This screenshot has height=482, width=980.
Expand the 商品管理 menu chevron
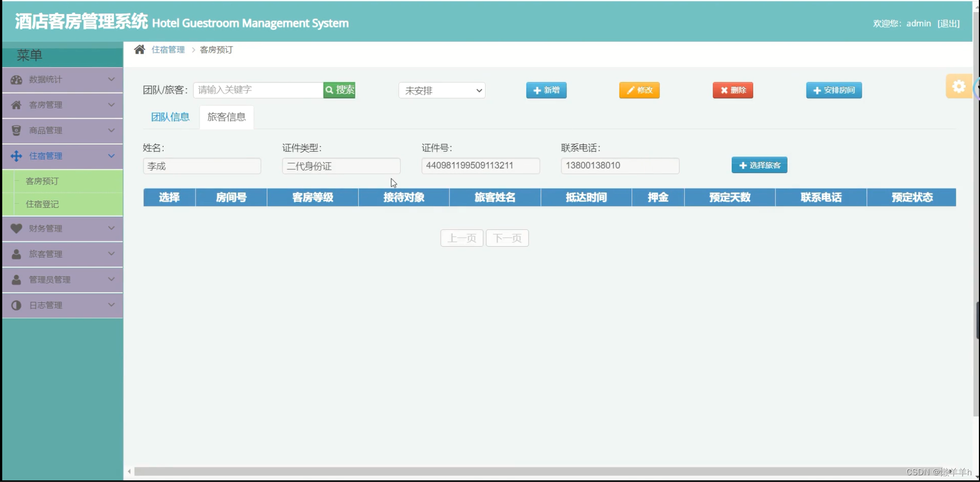click(111, 130)
